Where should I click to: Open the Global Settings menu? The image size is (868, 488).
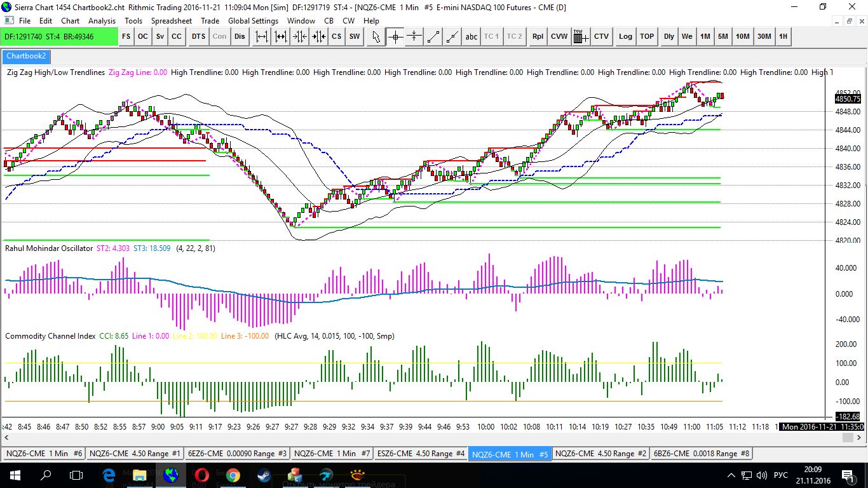tap(253, 21)
